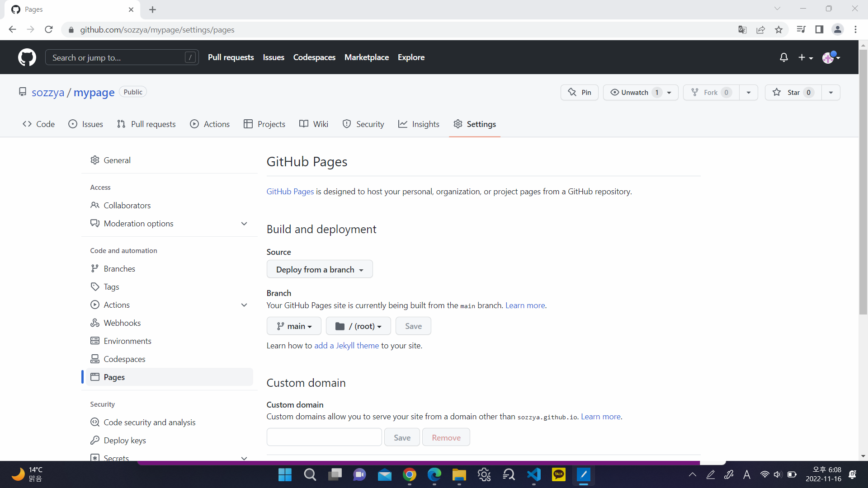This screenshot has height=488, width=868.
Task: Expand the Fork dropdown arrow
Action: pos(749,93)
